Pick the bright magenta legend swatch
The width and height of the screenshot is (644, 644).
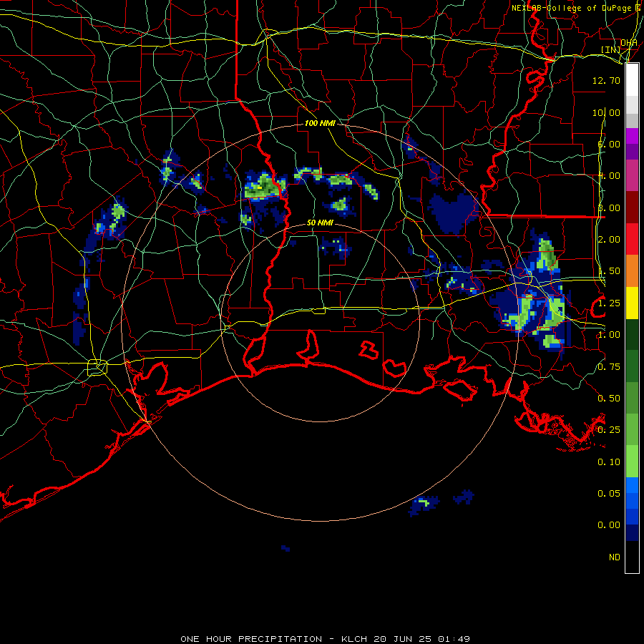tap(632, 136)
